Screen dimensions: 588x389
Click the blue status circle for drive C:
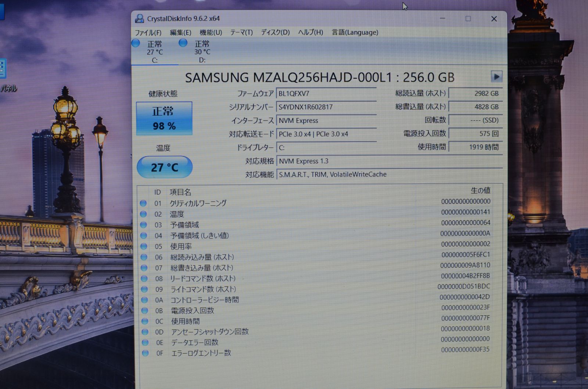tap(136, 43)
